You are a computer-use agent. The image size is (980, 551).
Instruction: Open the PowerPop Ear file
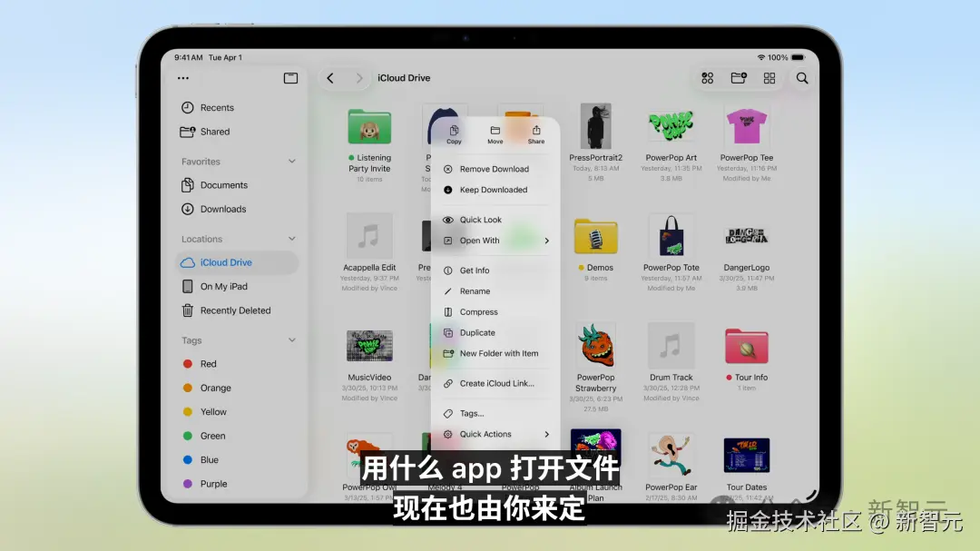671,456
